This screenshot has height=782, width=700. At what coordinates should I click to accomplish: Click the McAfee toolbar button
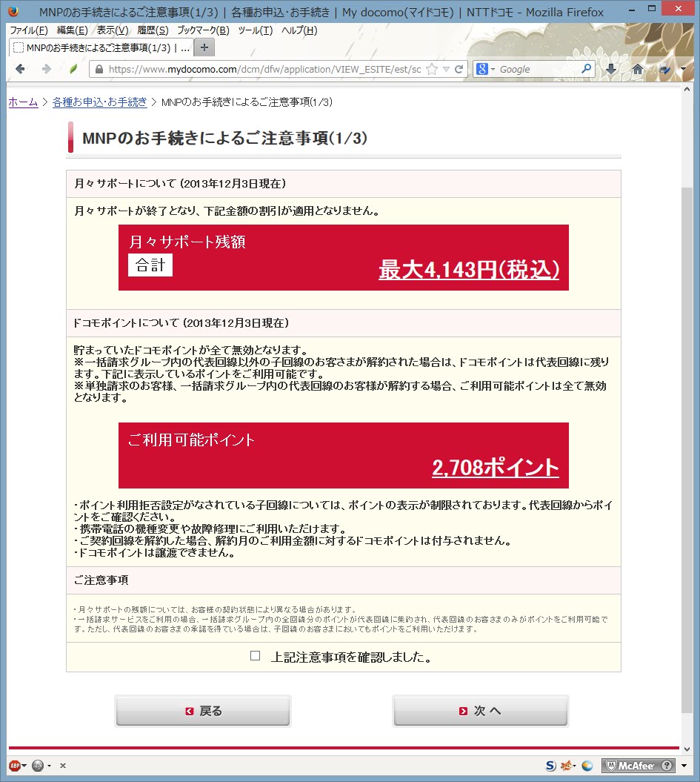coord(630,766)
